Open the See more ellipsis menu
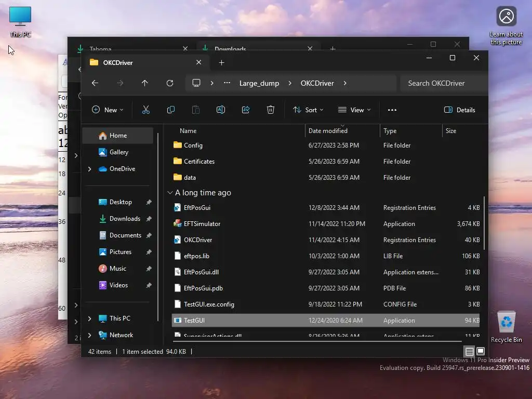The image size is (532, 399). [x=392, y=110]
